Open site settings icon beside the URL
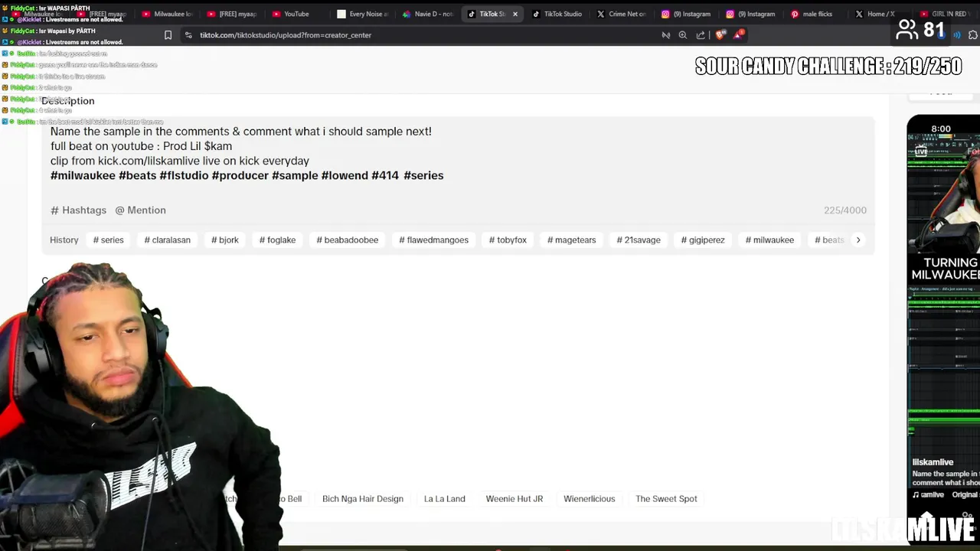This screenshot has width=980, height=551. point(188,35)
